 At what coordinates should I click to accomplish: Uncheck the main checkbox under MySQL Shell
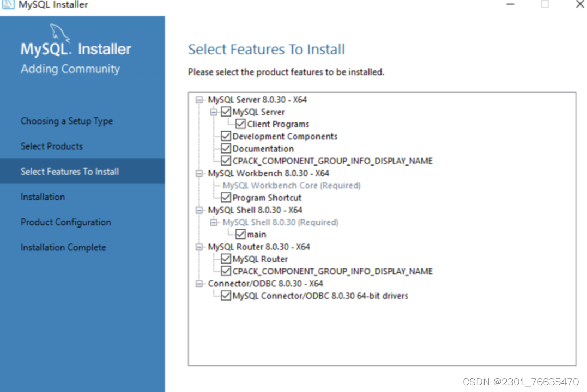(x=240, y=235)
